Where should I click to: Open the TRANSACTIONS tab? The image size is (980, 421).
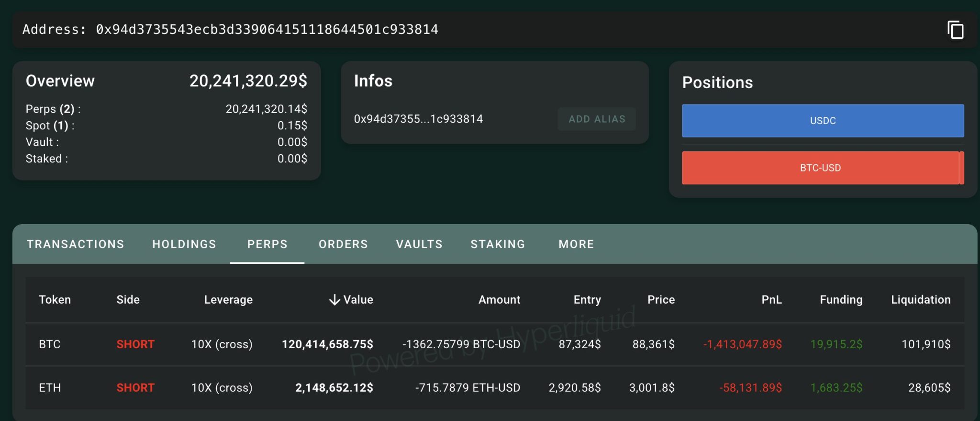[75, 244]
